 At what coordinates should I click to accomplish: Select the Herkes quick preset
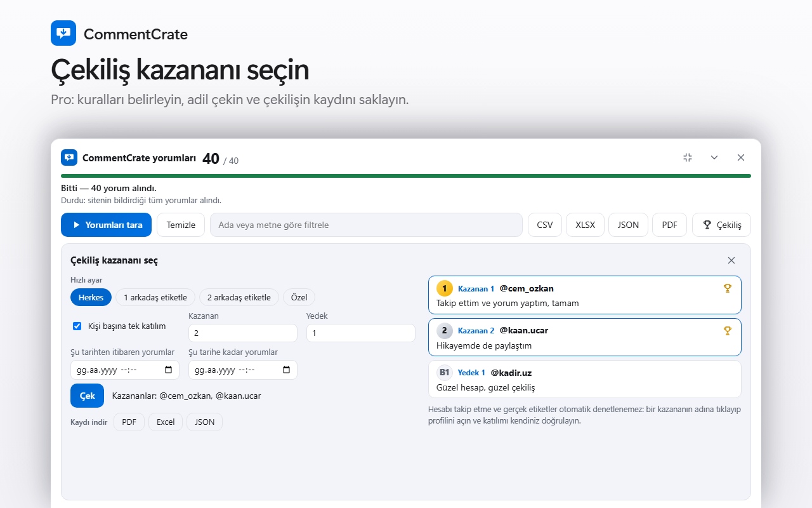91,297
